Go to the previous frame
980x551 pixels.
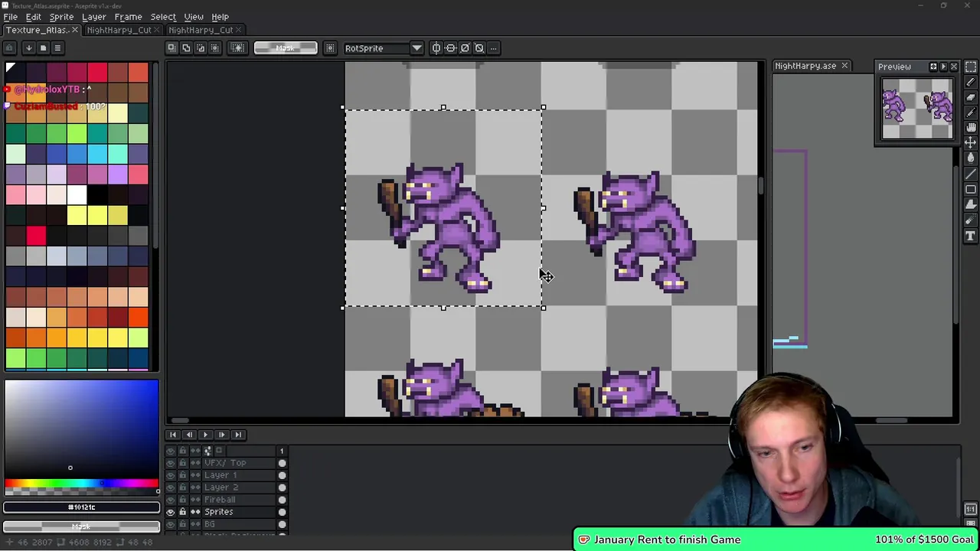pos(189,435)
